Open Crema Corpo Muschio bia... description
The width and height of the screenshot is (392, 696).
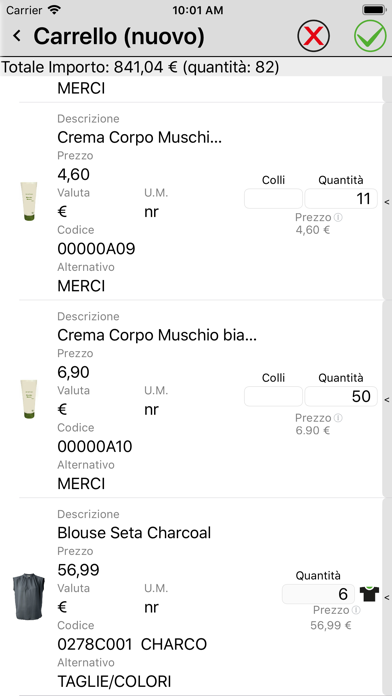pos(157,336)
